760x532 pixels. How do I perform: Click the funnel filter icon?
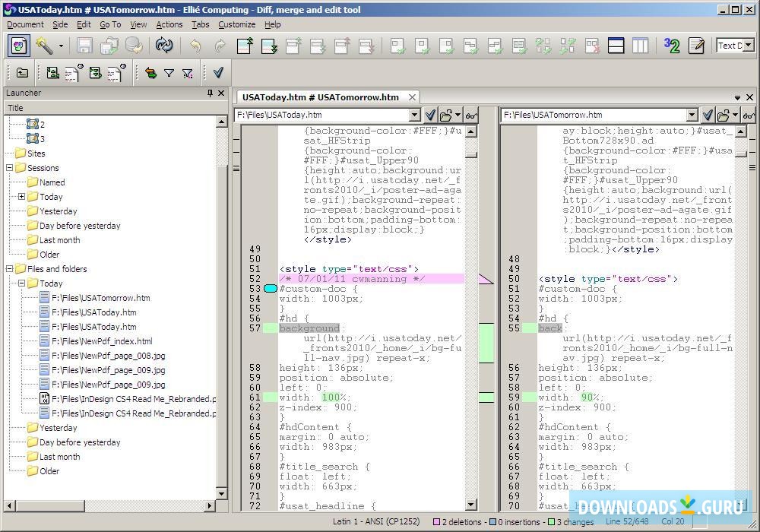click(169, 73)
